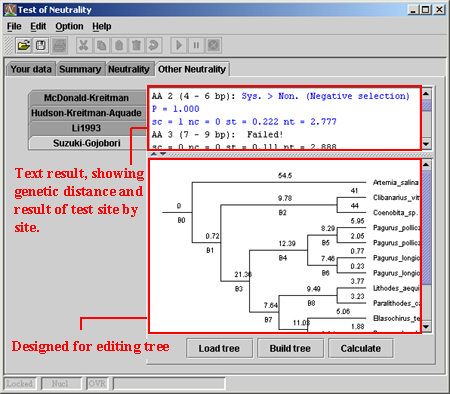
Task: Click the Pause icon in toolbar
Action: (196, 45)
